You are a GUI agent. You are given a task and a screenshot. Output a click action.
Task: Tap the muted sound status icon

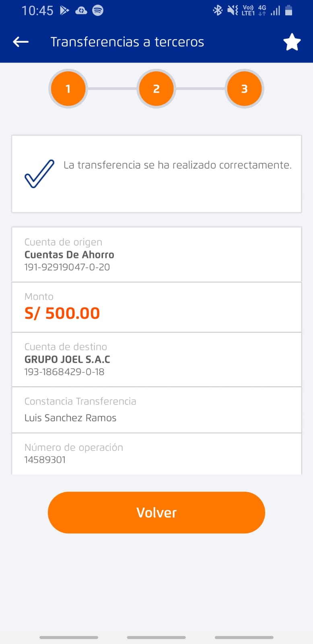(x=233, y=10)
